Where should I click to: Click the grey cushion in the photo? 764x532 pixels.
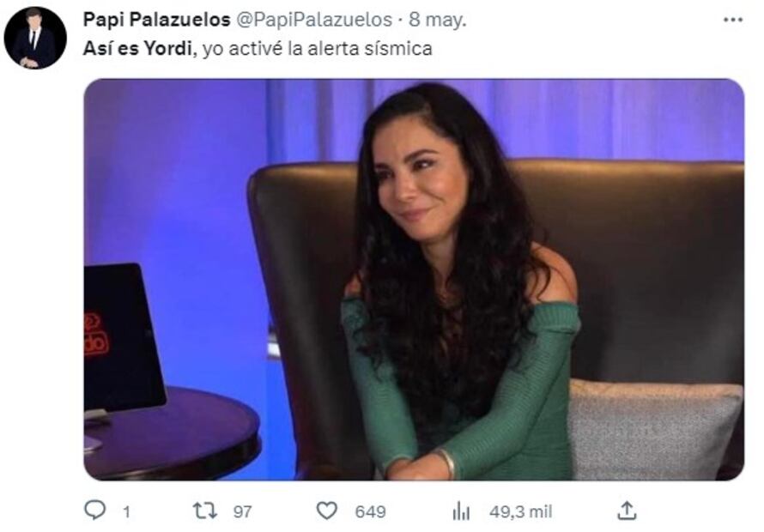[x=654, y=429]
